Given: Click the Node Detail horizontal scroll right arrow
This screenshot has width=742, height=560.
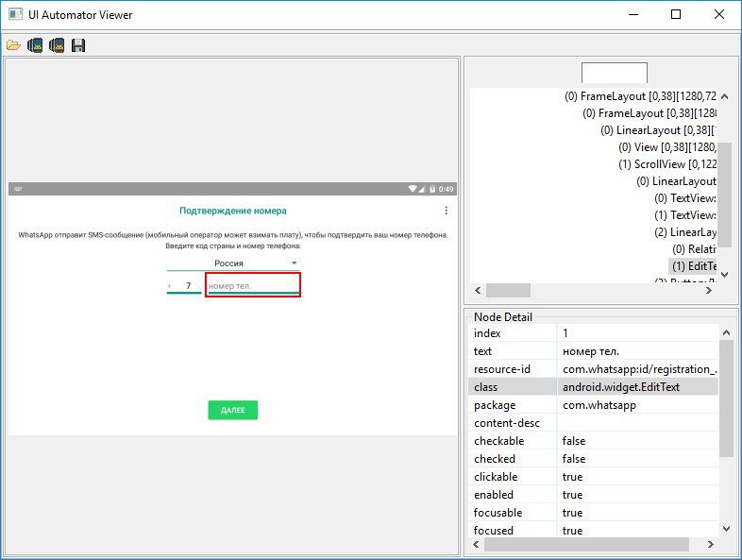Looking at the screenshot, I should [710, 544].
